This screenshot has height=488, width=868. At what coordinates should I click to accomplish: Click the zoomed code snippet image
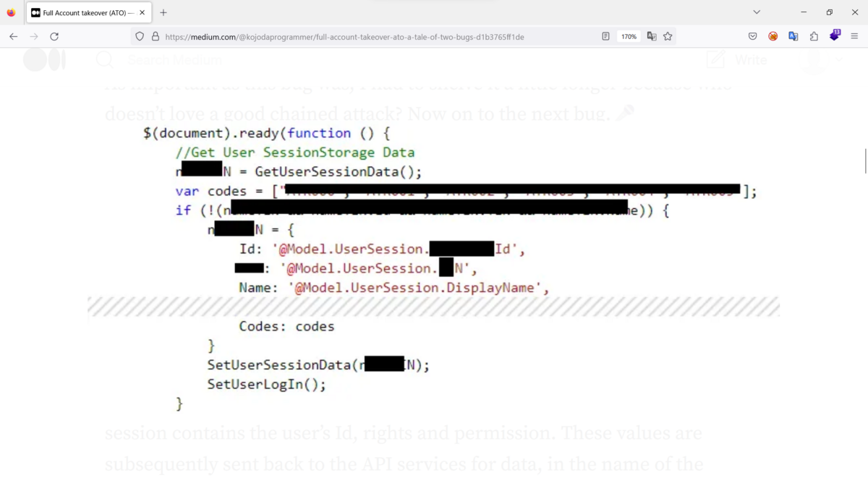[434, 267]
